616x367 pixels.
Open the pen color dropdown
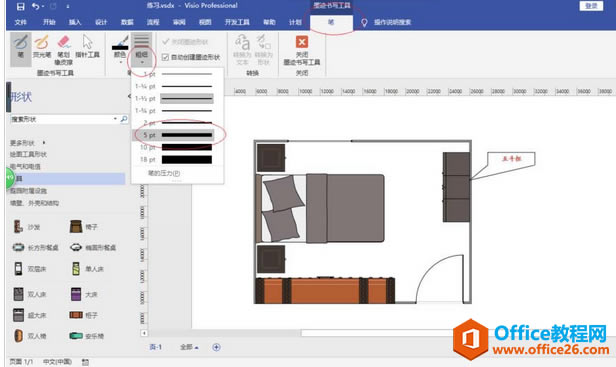tap(120, 50)
